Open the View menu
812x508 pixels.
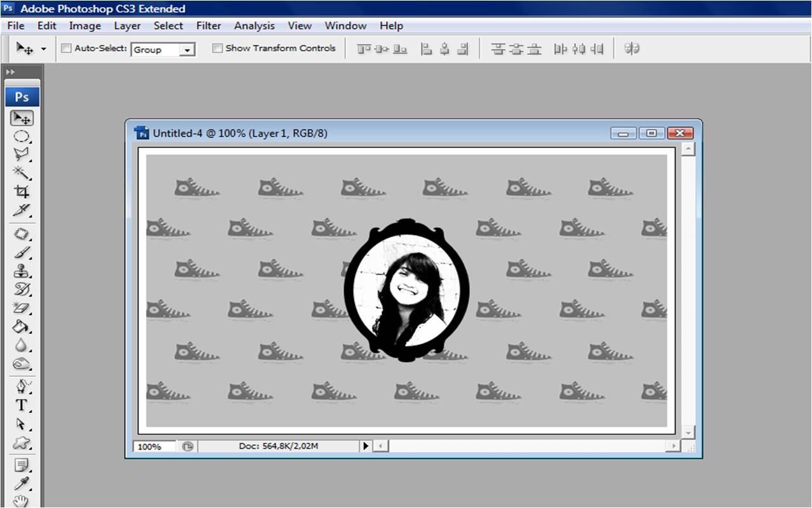[300, 25]
